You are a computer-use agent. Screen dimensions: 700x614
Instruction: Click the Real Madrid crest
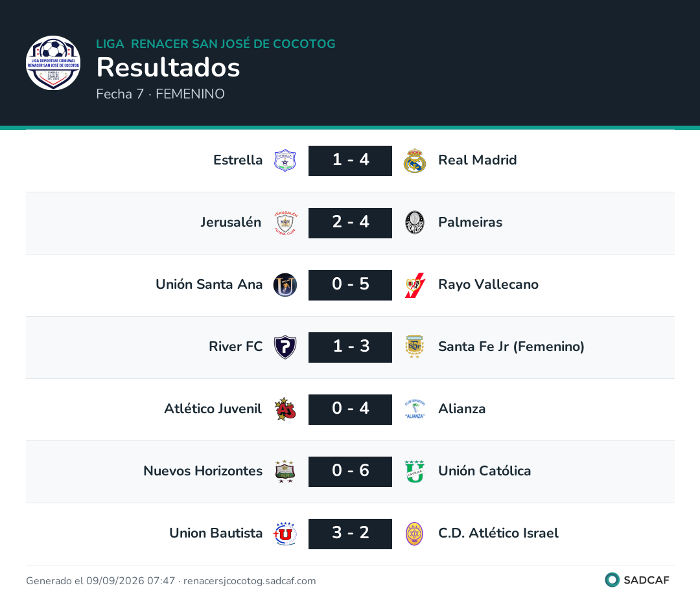(x=415, y=161)
